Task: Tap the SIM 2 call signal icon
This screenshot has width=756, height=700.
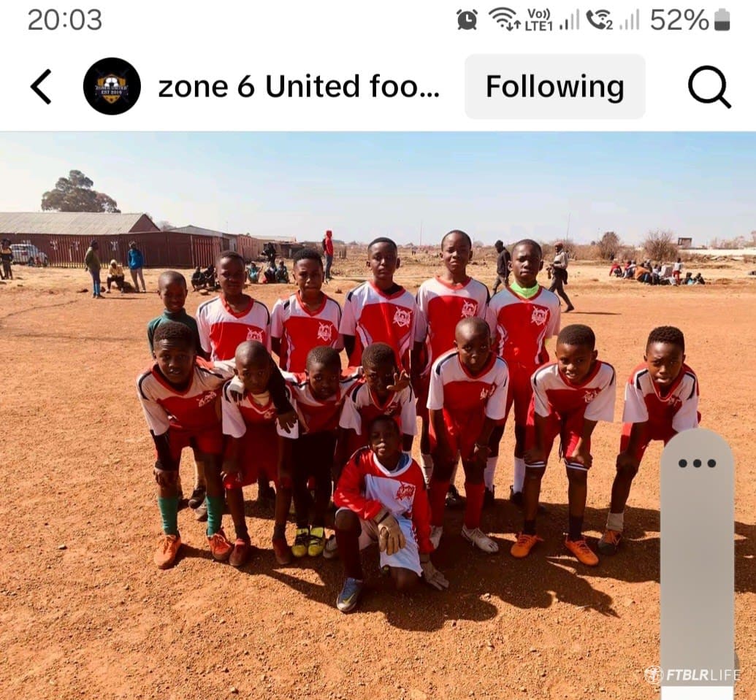Action: pos(613,20)
